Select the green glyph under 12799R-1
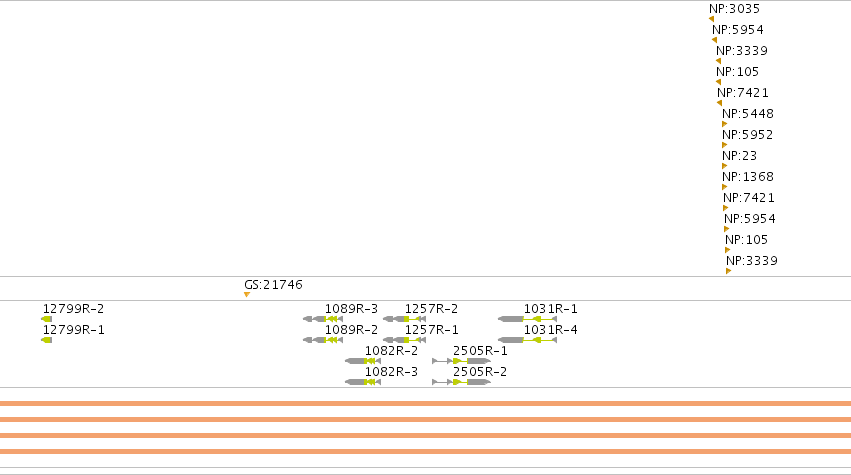The image size is (851, 475). click(47, 340)
